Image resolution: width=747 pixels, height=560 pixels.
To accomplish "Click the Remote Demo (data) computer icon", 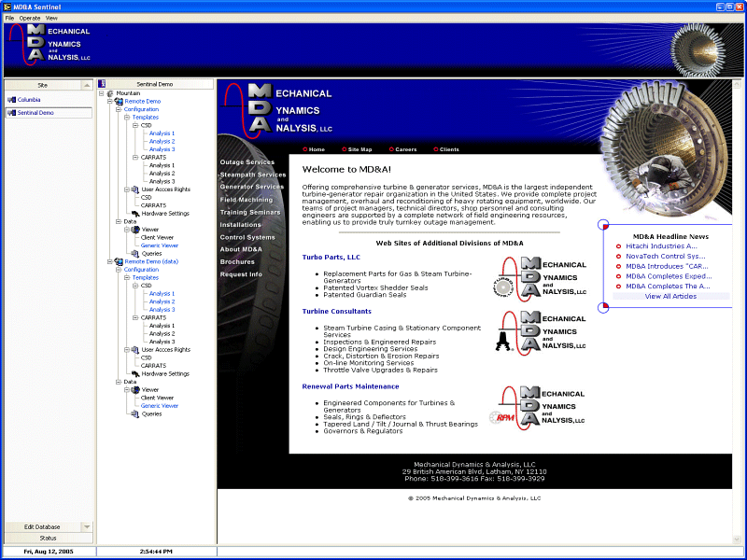I will [120, 262].
